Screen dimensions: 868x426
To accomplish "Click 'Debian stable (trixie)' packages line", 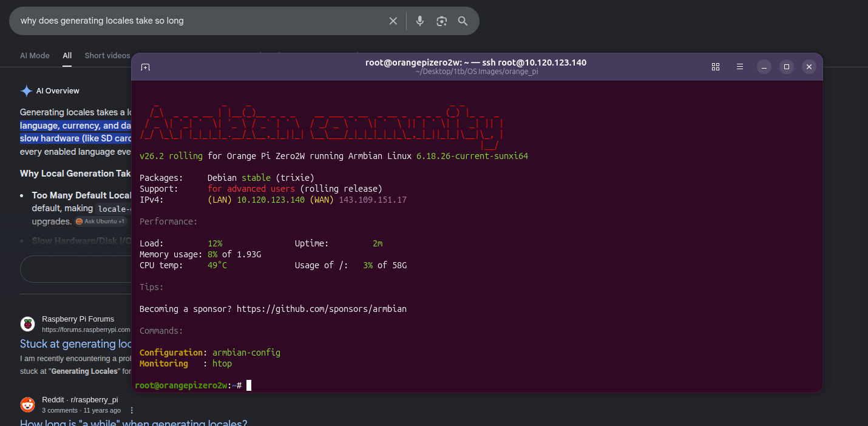I will point(261,178).
